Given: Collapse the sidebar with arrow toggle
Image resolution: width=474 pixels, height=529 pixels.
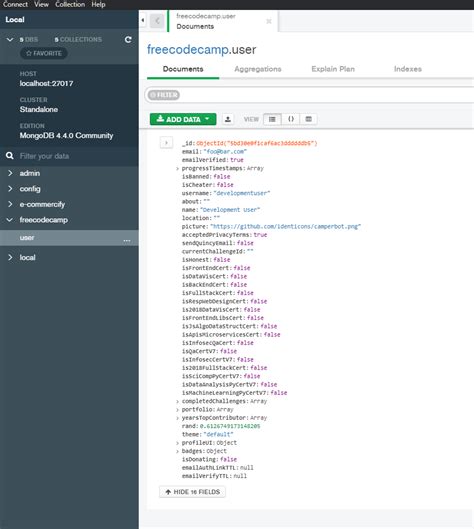Looking at the screenshot, I should (143, 20).
